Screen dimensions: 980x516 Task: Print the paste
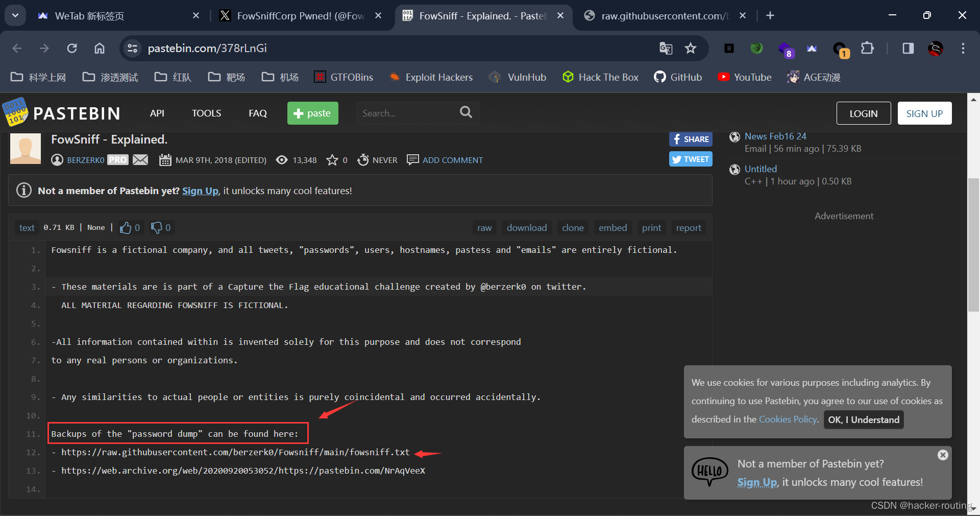(651, 228)
